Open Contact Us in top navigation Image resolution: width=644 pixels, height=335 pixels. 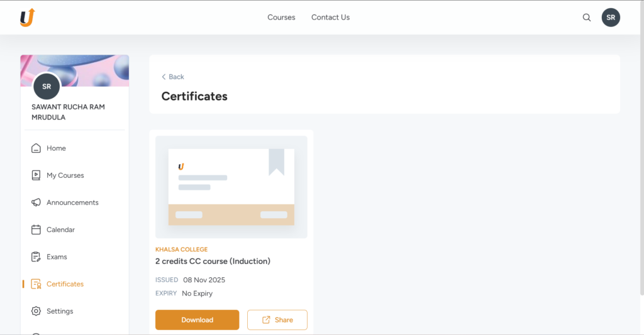pyautogui.click(x=330, y=18)
